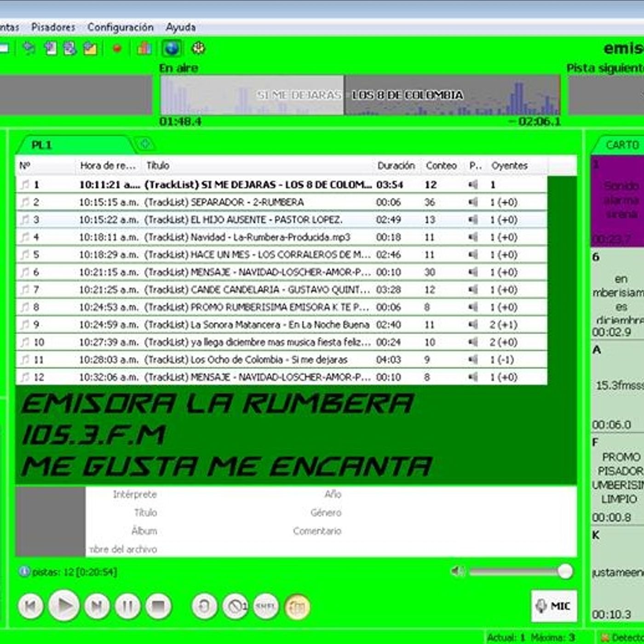Click the gray album art thumbnail

click(51, 521)
